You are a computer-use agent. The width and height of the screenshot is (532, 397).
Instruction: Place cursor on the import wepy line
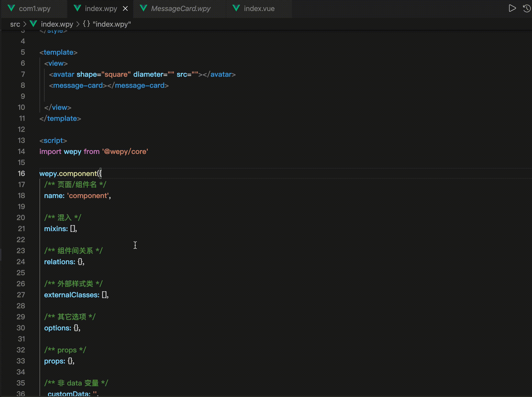tap(94, 152)
